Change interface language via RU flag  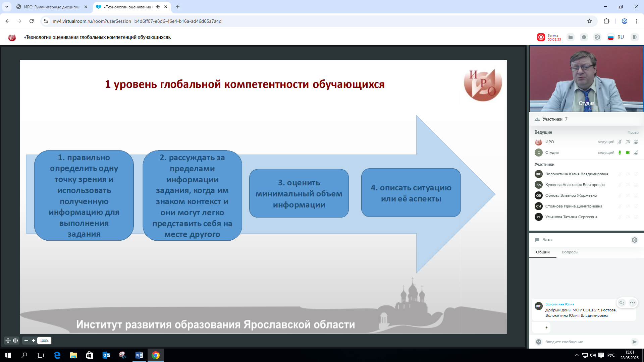(x=616, y=37)
